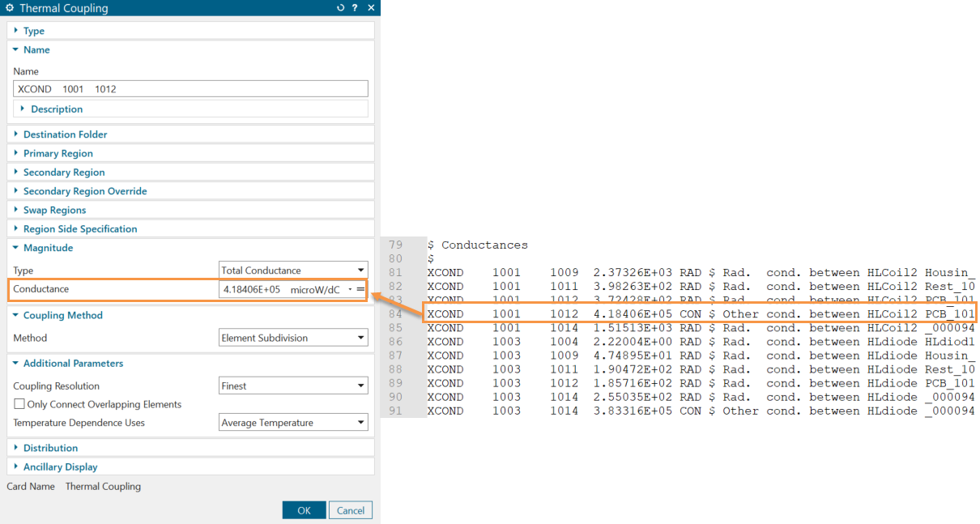Click the gear icon in the dialog title
Screen dimensions: 980x524
[10, 8]
